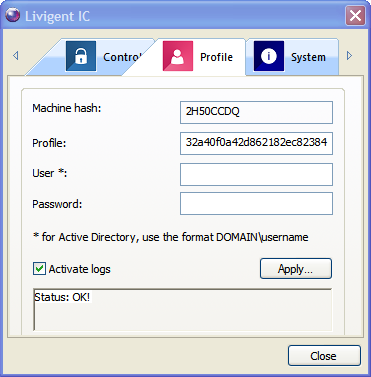371x377 pixels.
Task: Open the Control tab padlock icon
Action: click(81, 56)
